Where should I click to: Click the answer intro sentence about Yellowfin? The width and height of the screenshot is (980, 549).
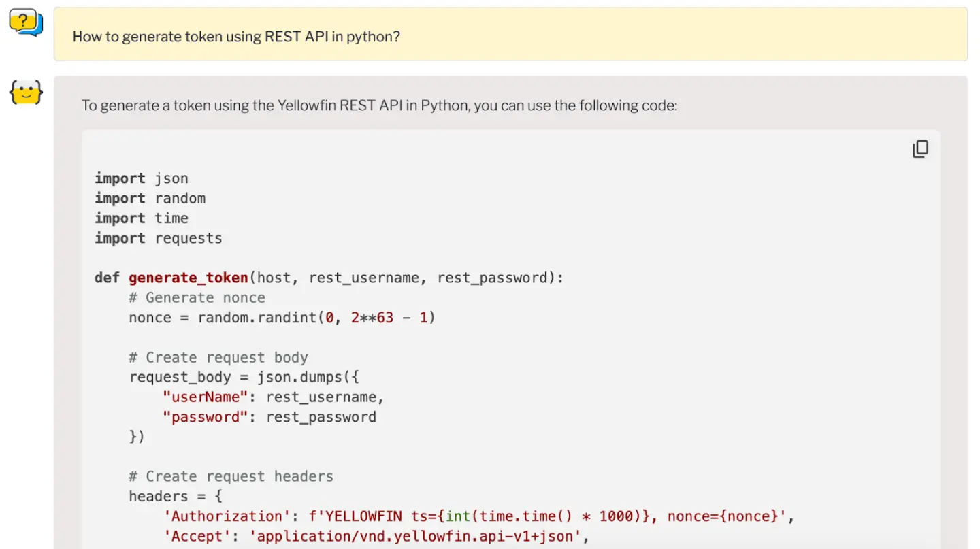(379, 105)
